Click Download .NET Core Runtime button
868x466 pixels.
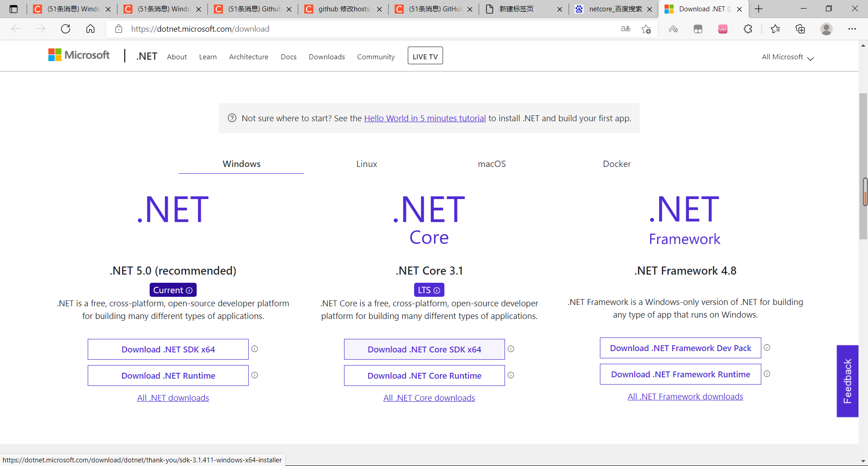coord(425,376)
